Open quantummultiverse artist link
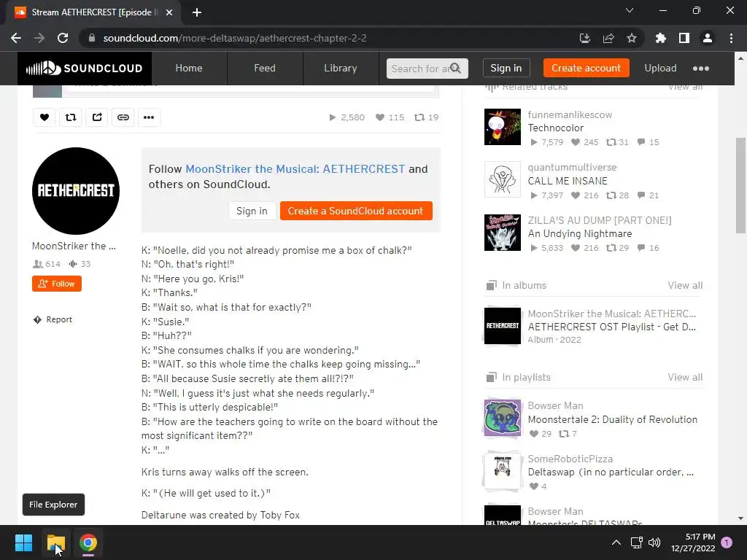This screenshot has height=560, width=747. point(572,168)
